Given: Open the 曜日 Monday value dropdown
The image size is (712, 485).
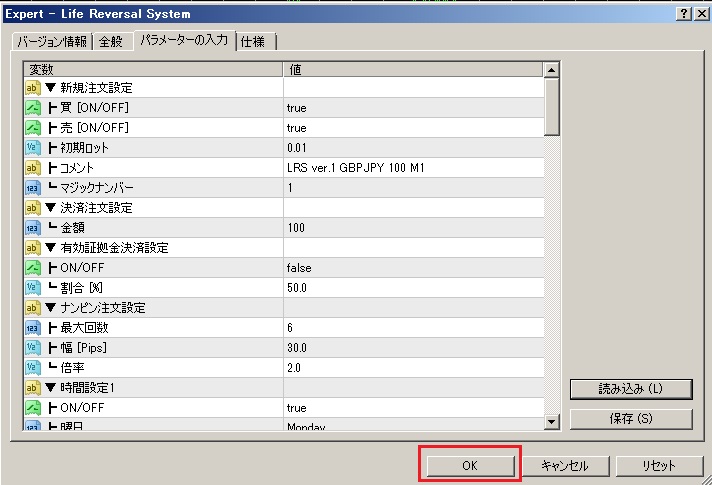Looking at the screenshot, I should 410,426.
